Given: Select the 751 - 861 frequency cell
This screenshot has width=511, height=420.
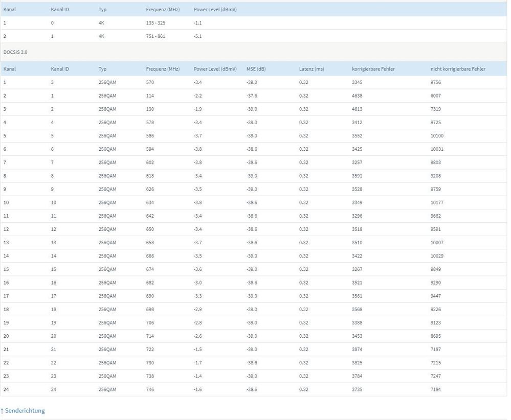Looking at the screenshot, I should tap(155, 36).
